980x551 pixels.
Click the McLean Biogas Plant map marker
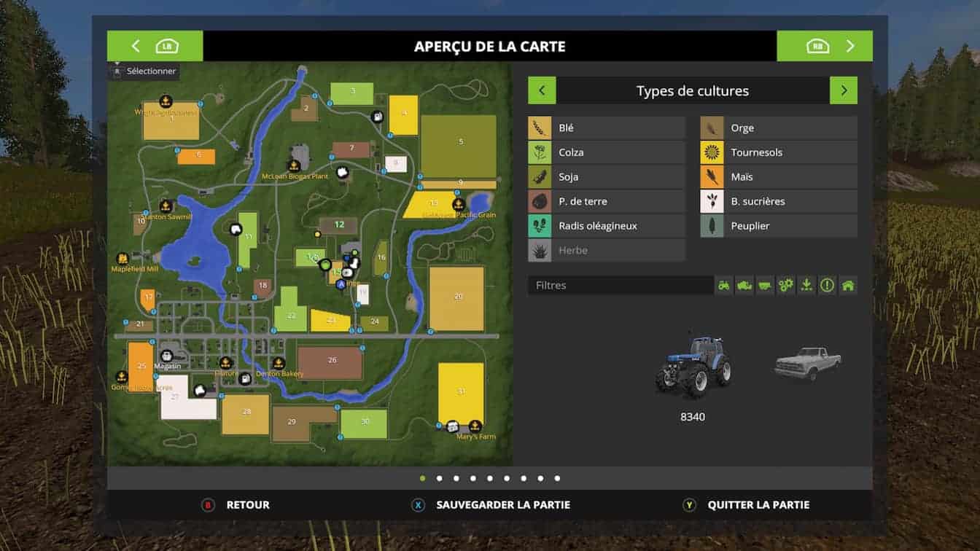295,166
